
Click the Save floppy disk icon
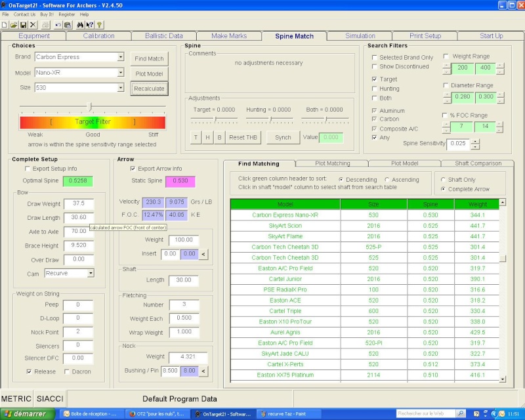point(23,25)
